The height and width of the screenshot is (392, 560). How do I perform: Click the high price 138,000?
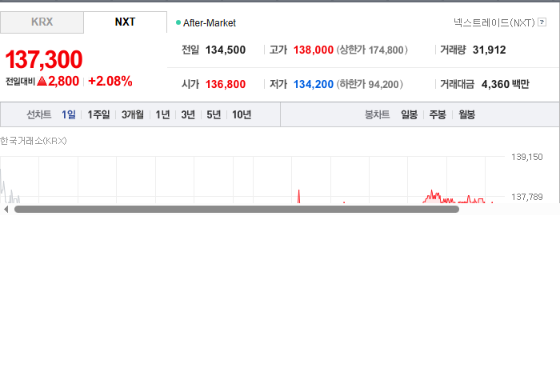click(x=314, y=50)
